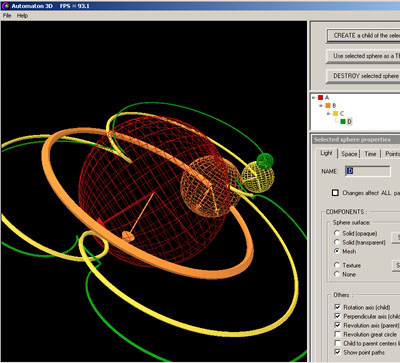Select orange sphere B icon in tree

[328, 106]
